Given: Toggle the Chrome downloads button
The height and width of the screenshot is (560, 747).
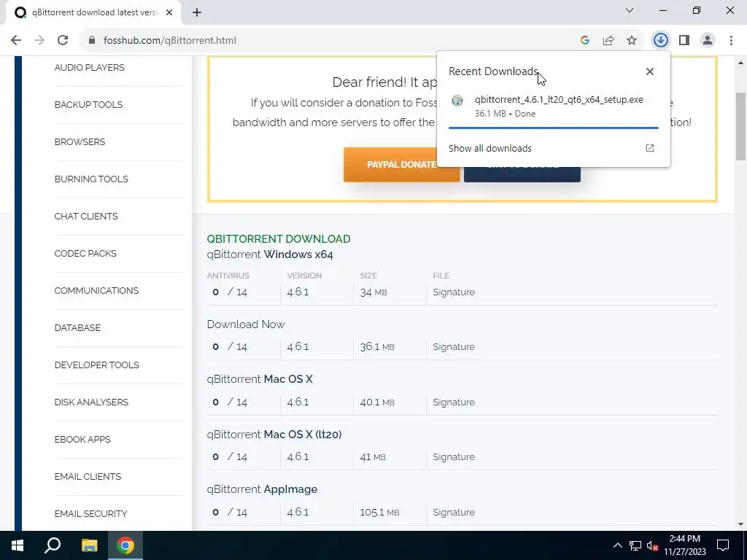Looking at the screenshot, I should (660, 41).
